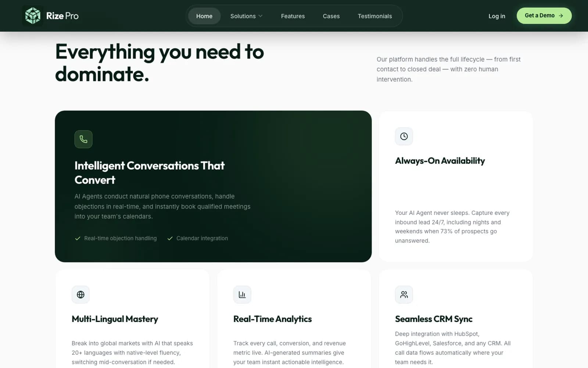Click the Calendar integration label
This screenshot has height=368, width=588.
pyautogui.click(x=202, y=238)
